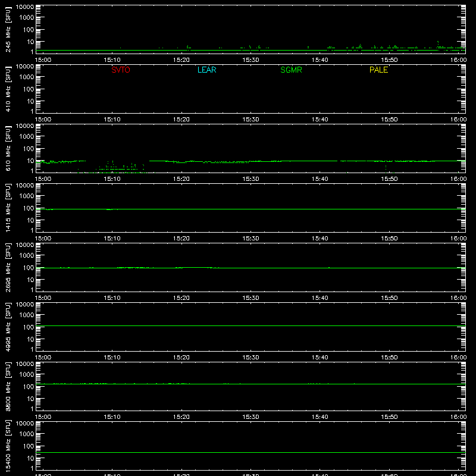This screenshot has height=476, width=476.
Task: Click the 100 tick of 4995 MHz panel
Action: coord(29,327)
